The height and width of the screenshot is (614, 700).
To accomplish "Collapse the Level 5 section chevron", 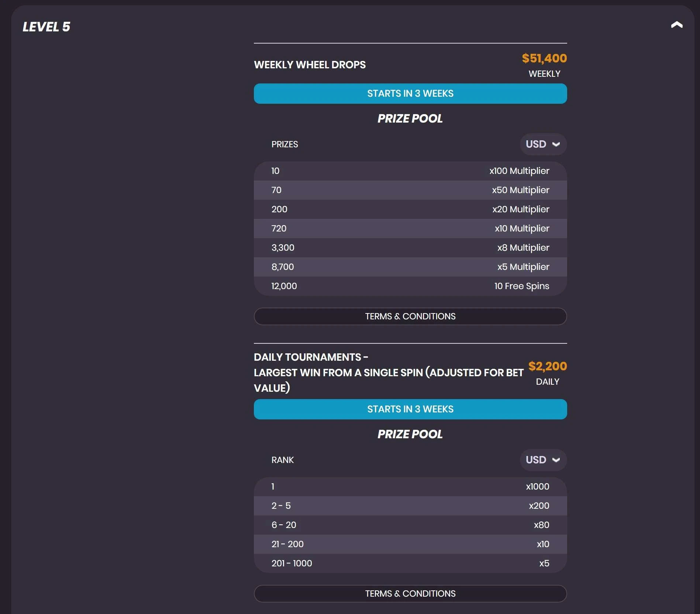I will [x=676, y=25].
